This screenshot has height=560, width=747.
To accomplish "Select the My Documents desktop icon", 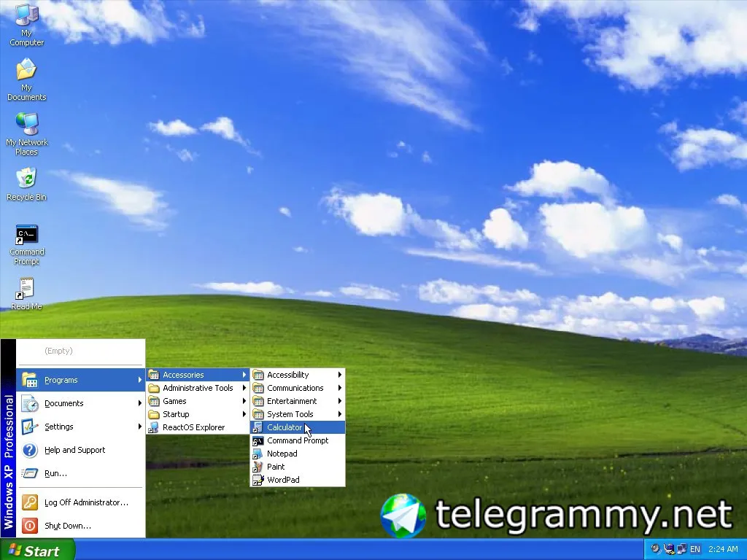I will click(27, 79).
